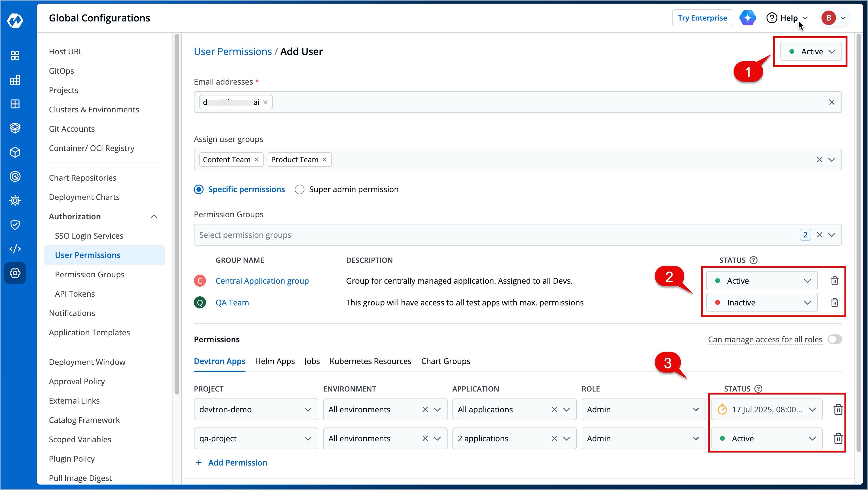Select Specific permissions radio button
Screen dimensions: 868x490
coord(199,189)
